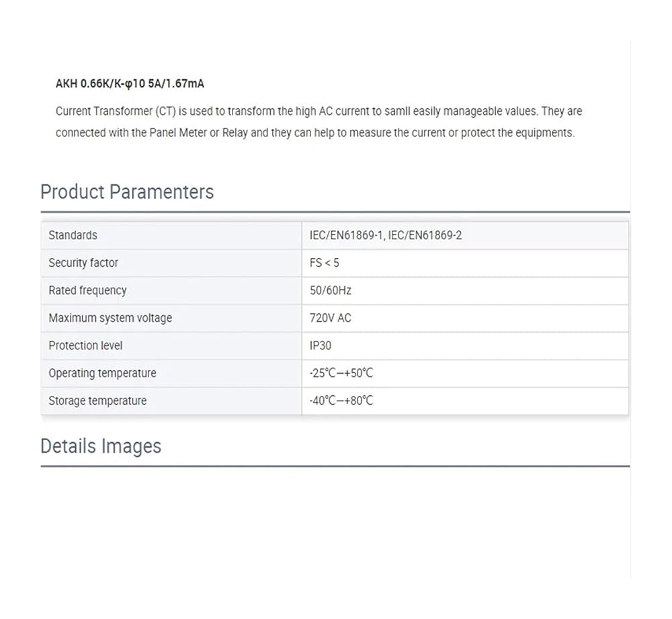The height and width of the screenshot is (619, 672).
Task: Click the Standards row label
Action: [73, 235]
